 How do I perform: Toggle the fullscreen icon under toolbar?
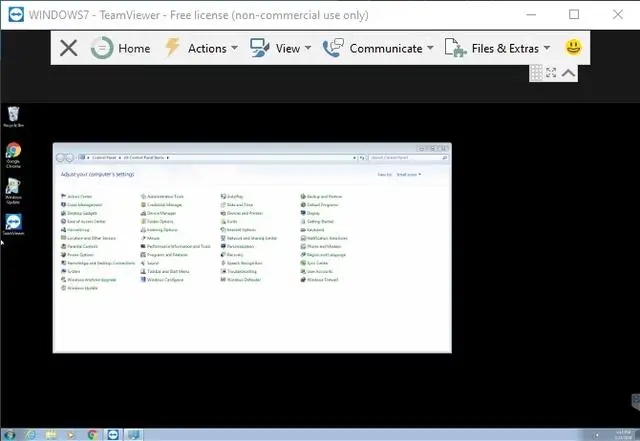coord(551,73)
